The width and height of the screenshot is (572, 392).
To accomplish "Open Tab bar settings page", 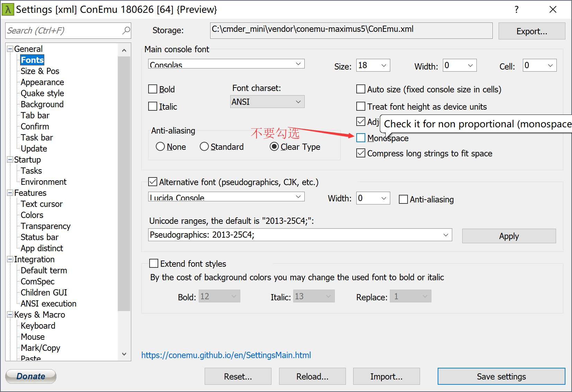I will click(x=35, y=115).
